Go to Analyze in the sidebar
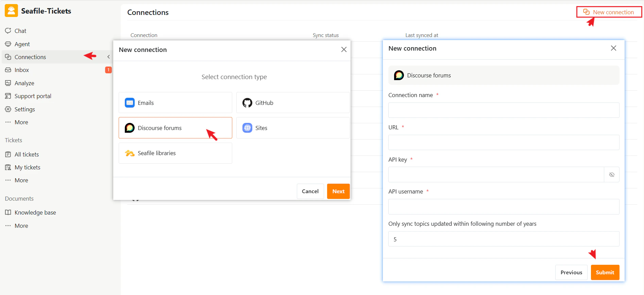The image size is (644, 295). tap(24, 83)
